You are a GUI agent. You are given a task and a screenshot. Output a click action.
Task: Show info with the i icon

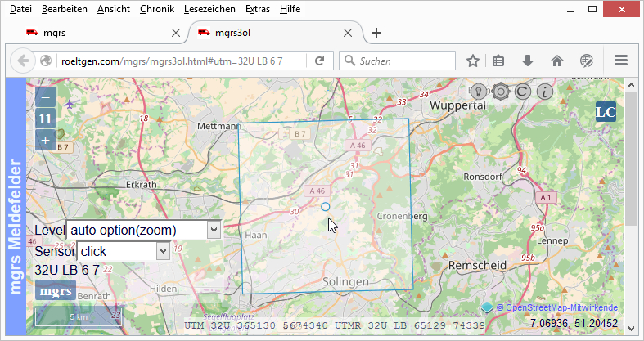[545, 92]
